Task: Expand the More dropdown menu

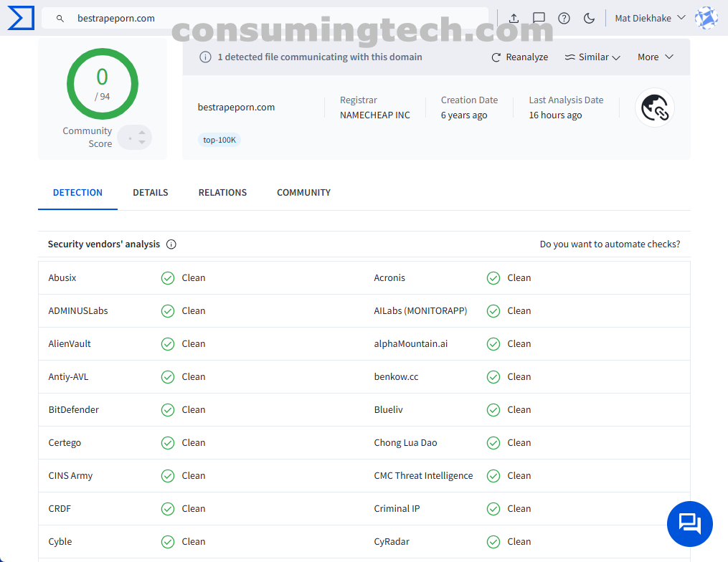Action: pyautogui.click(x=655, y=57)
